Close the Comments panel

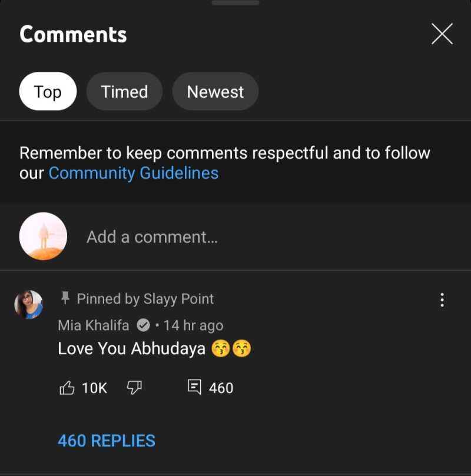click(x=442, y=34)
